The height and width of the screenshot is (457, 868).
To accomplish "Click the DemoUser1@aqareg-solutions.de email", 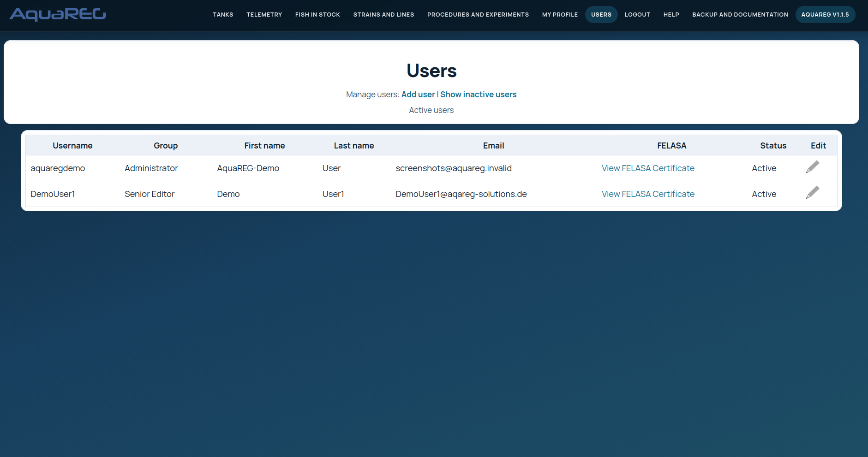I will point(461,194).
